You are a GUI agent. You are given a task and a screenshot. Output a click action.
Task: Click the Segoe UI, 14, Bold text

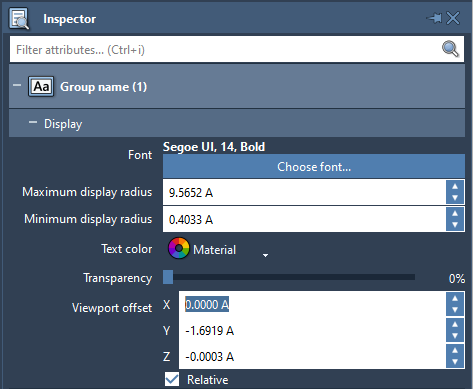click(214, 147)
